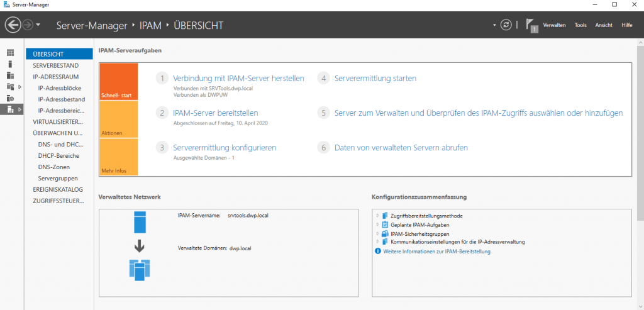Open Weitere Informationen zur IPAM-Bereitstellung link

tap(436, 252)
